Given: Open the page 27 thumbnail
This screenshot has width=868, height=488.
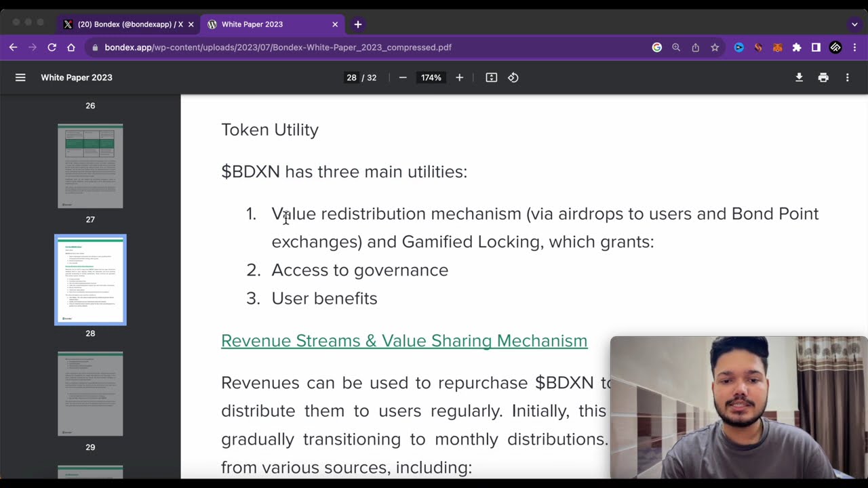Looking at the screenshot, I should pos(90,166).
